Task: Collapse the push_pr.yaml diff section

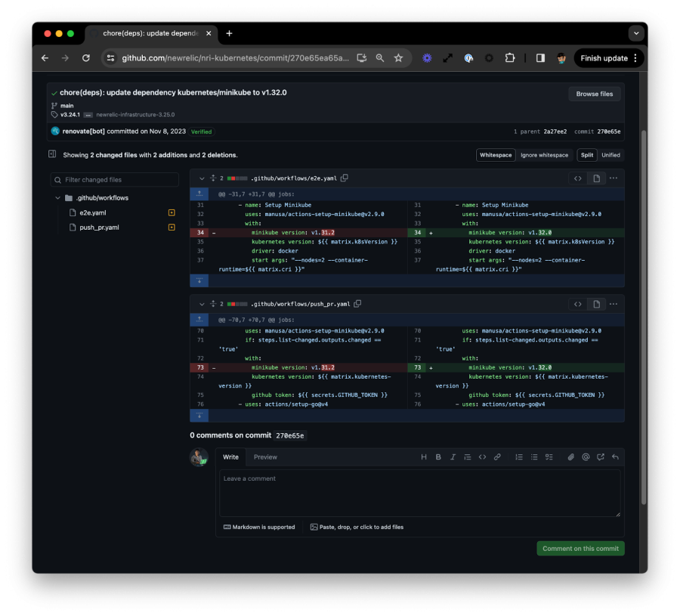Action: pyautogui.click(x=202, y=304)
